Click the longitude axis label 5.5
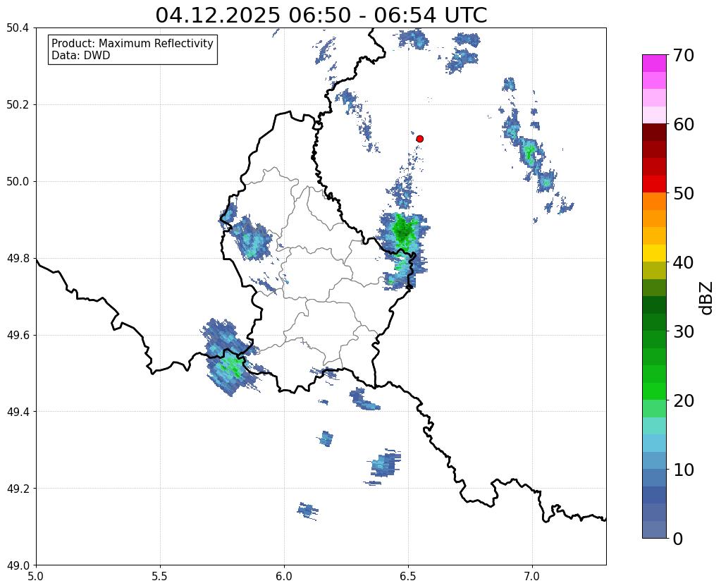 (160, 577)
